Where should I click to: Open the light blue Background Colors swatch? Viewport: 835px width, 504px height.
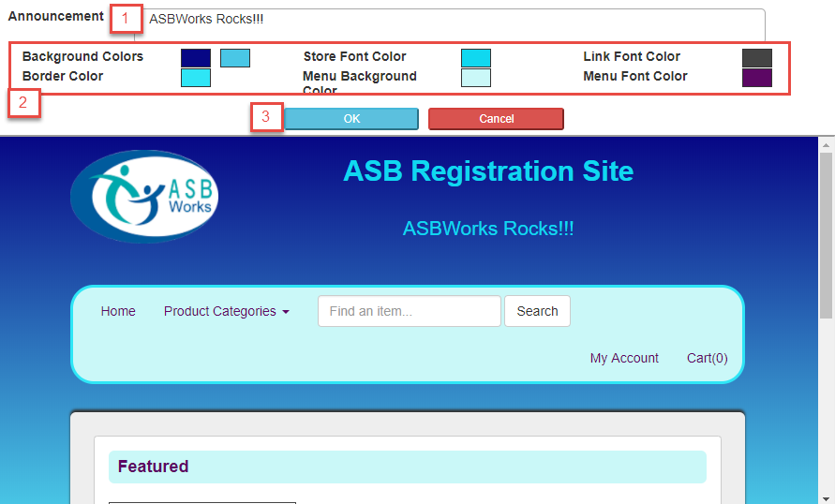point(235,58)
